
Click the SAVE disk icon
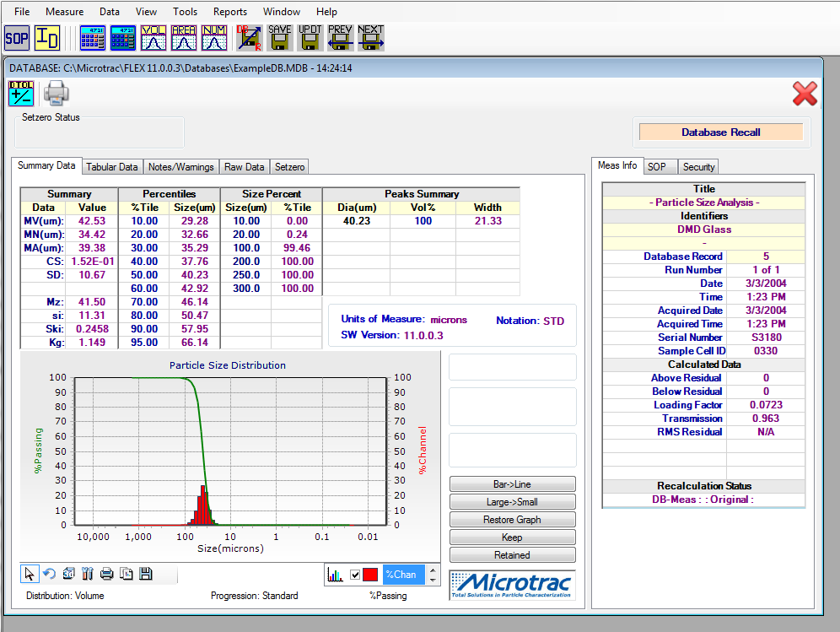[280, 38]
